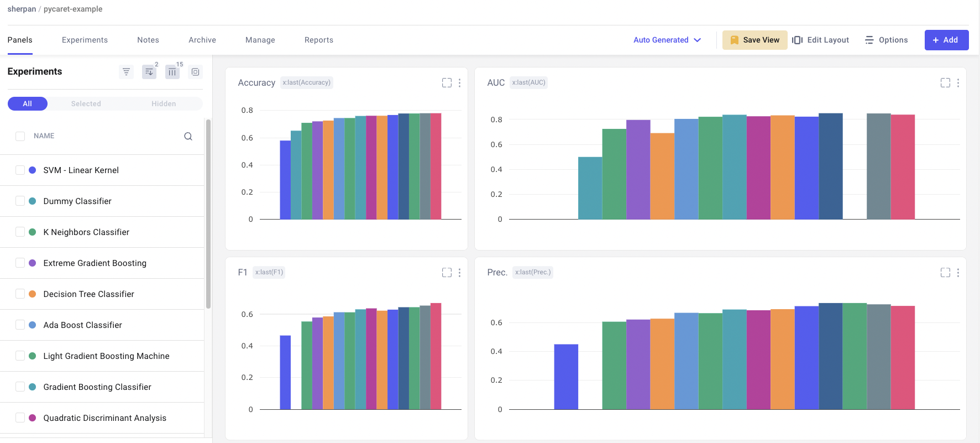Screen dimensions: 980x443
Task: Go to the Reports tab
Action: pyautogui.click(x=318, y=40)
